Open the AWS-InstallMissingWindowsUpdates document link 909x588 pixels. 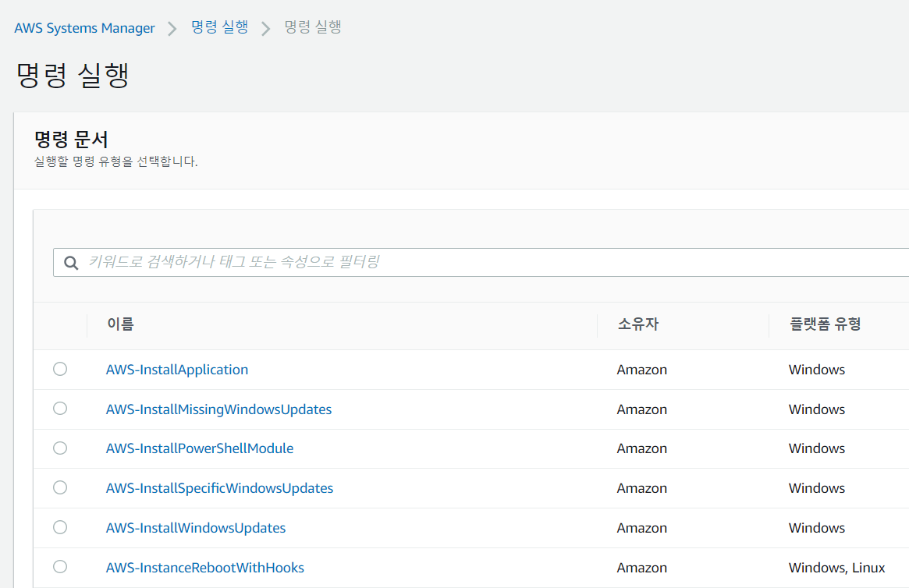(218, 409)
